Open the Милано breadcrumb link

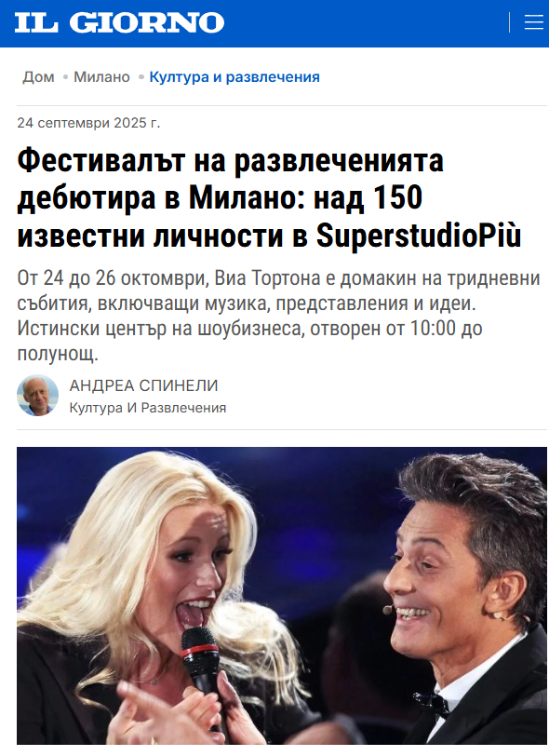[101, 76]
